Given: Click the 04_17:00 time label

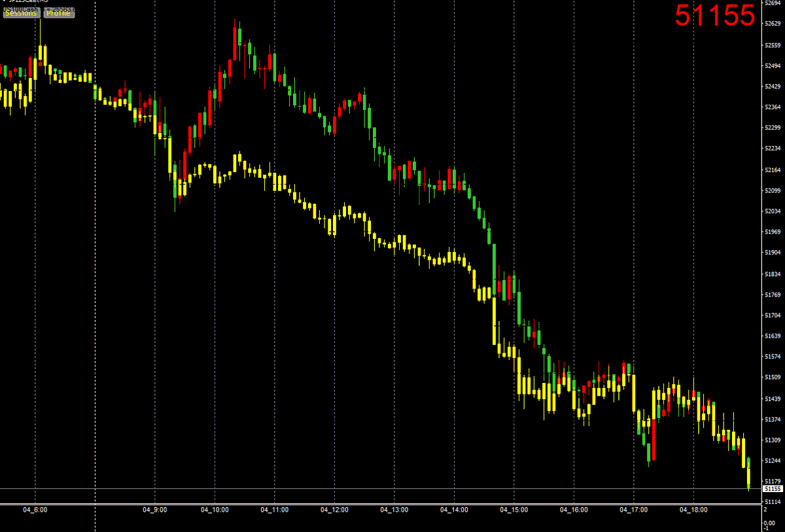Looking at the screenshot, I should pyautogui.click(x=634, y=509).
